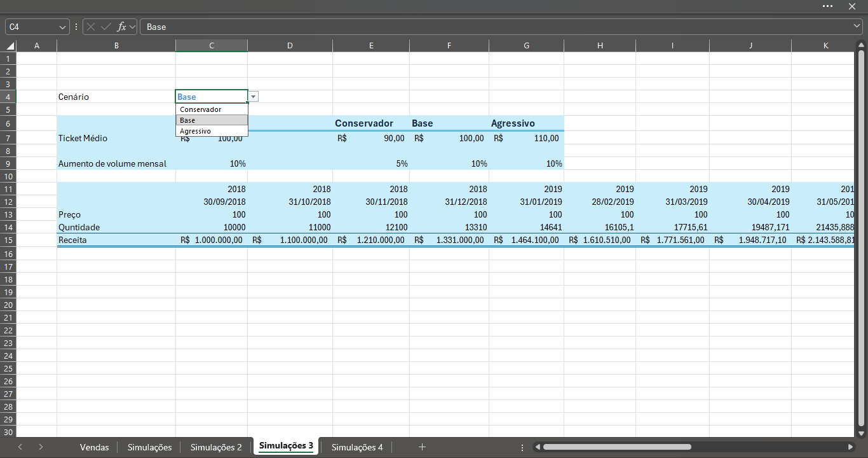
Task: Select the revenue cell R$ 1.464.100,00
Action: point(526,240)
